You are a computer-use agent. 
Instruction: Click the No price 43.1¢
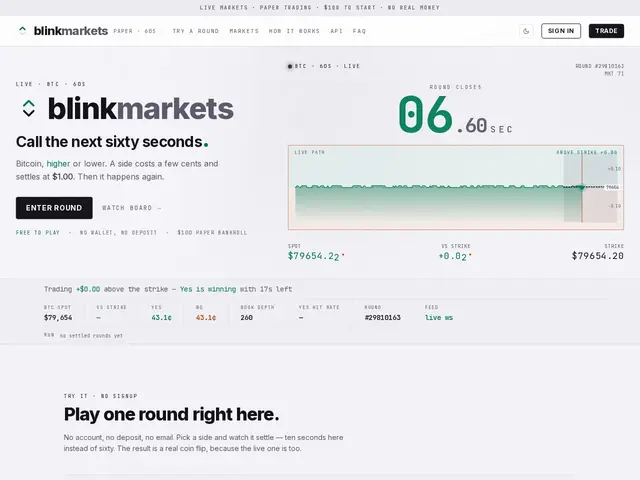click(206, 317)
